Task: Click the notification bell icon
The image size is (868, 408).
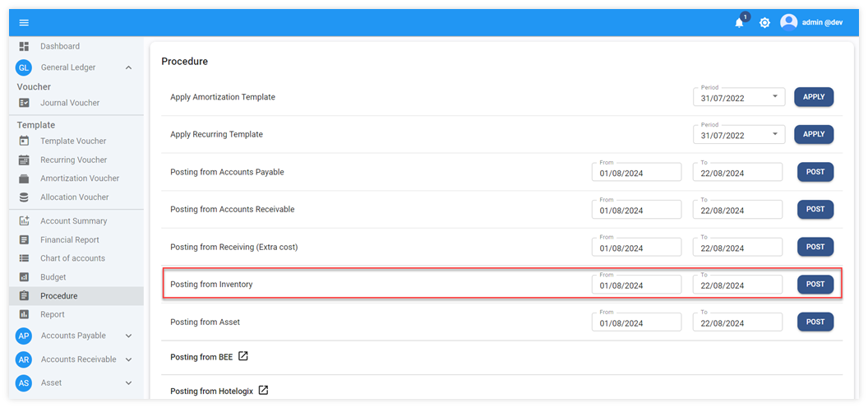Action: 739,23
